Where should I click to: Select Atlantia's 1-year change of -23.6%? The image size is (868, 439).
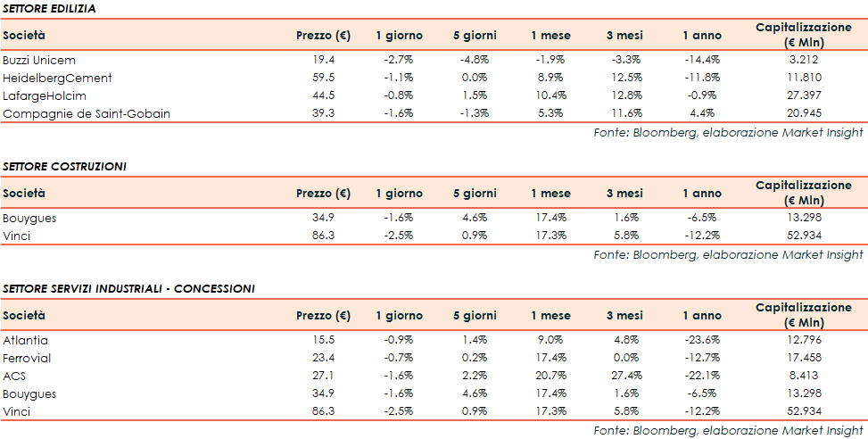point(701,340)
